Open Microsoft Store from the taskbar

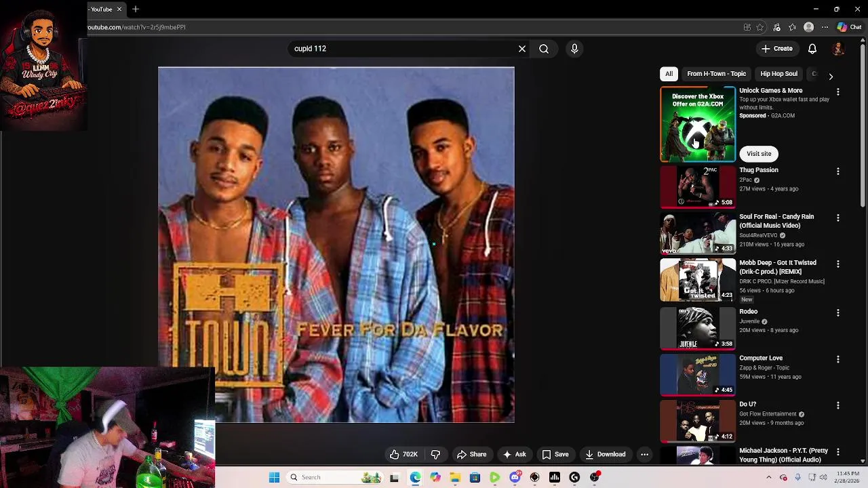(x=475, y=477)
